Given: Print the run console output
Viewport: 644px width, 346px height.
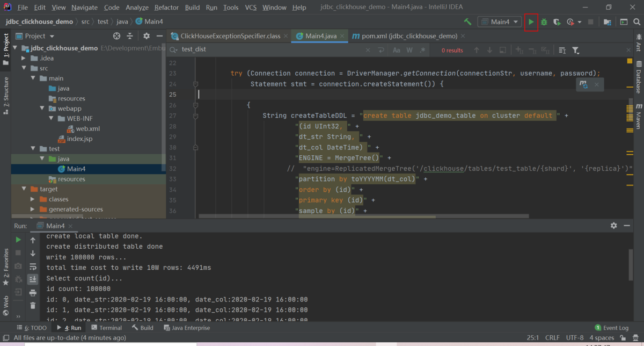Looking at the screenshot, I should click(x=33, y=293).
